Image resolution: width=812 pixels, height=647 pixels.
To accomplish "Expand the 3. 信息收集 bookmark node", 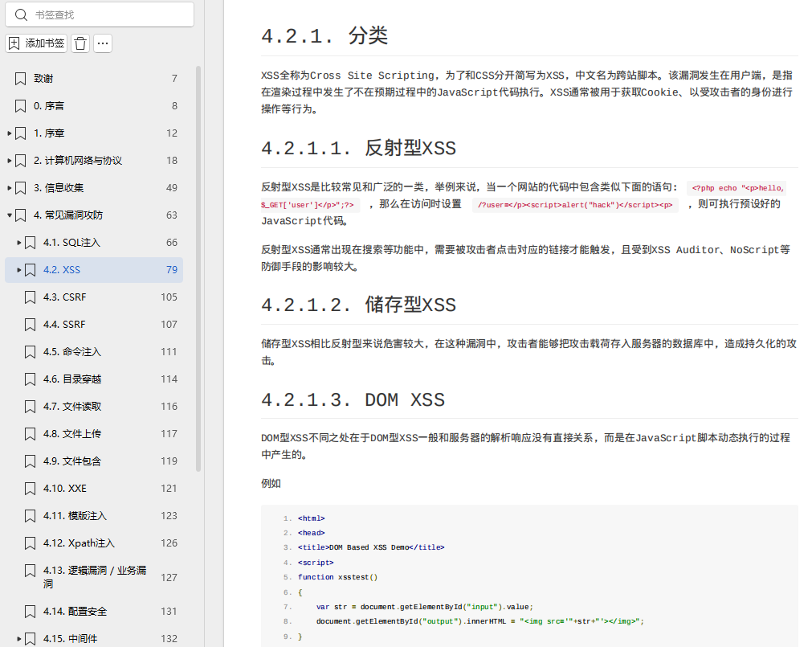I will pos(10,188).
